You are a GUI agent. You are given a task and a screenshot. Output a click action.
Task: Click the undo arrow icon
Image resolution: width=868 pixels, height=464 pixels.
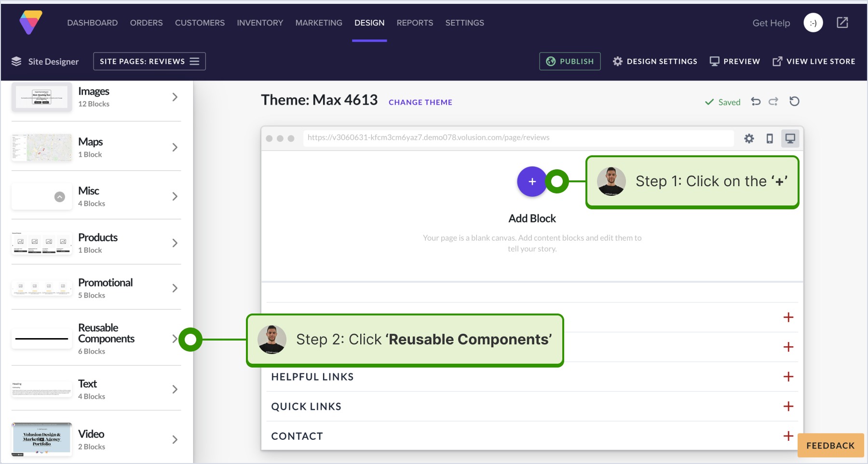click(x=756, y=101)
